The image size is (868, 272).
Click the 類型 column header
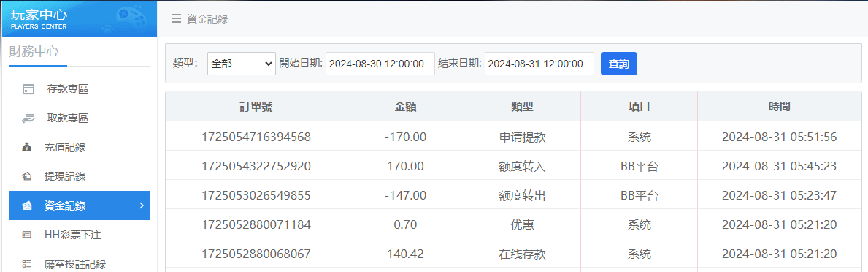coord(522,107)
